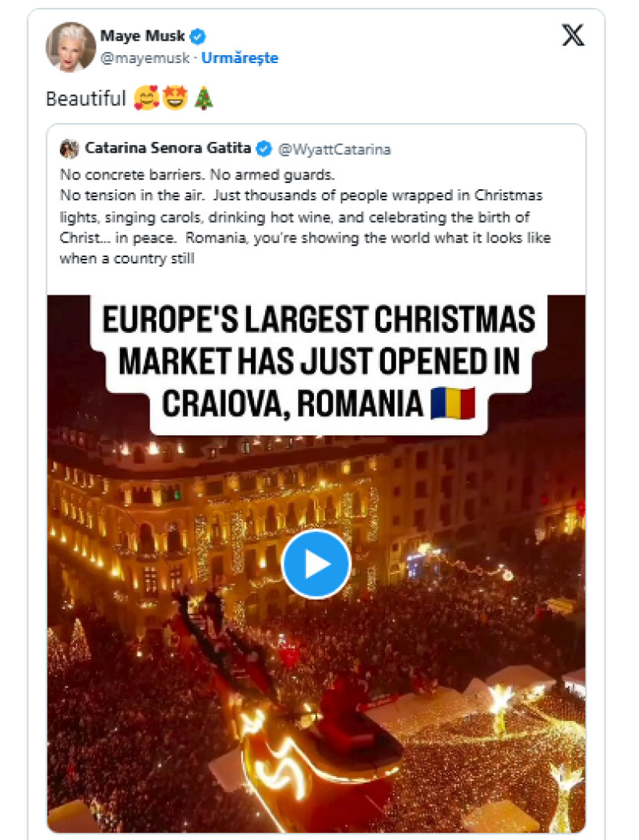
Task: Follow via the Urmărește link
Action: pyautogui.click(x=240, y=57)
